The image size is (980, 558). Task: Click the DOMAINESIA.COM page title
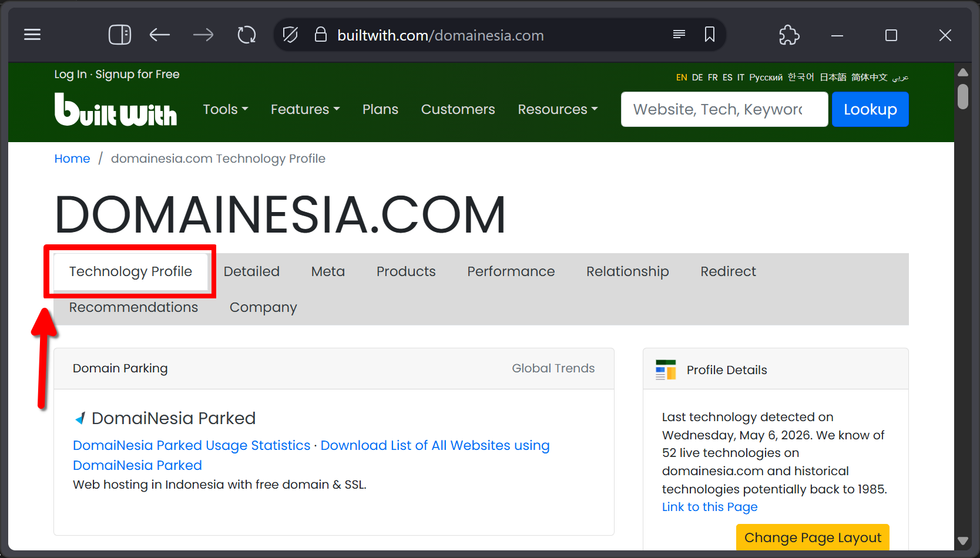tap(280, 214)
